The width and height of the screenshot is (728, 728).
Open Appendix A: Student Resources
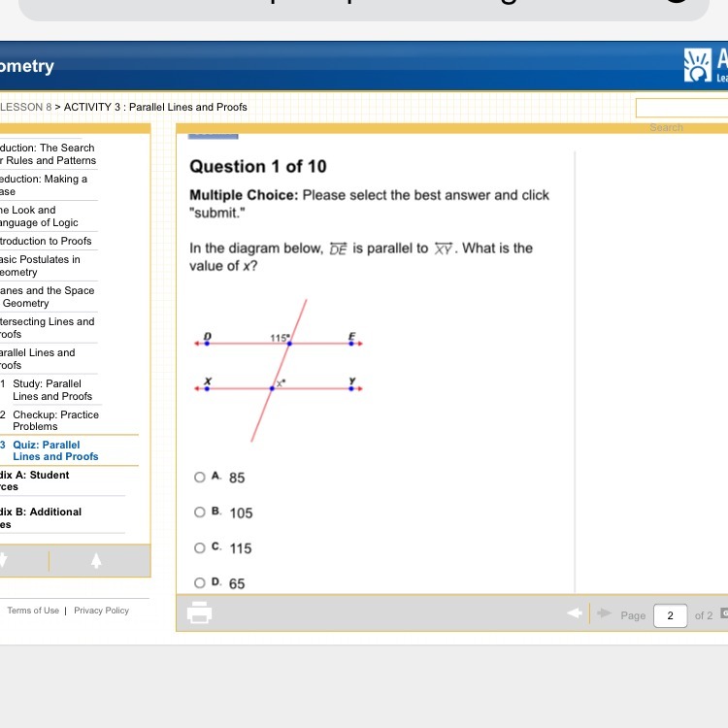click(x=34, y=480)
